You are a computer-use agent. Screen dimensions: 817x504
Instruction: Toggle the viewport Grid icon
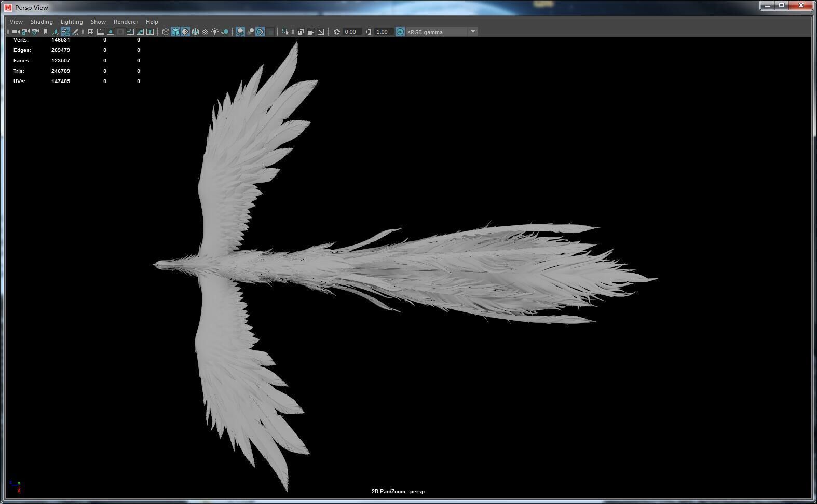click(90, 32)
